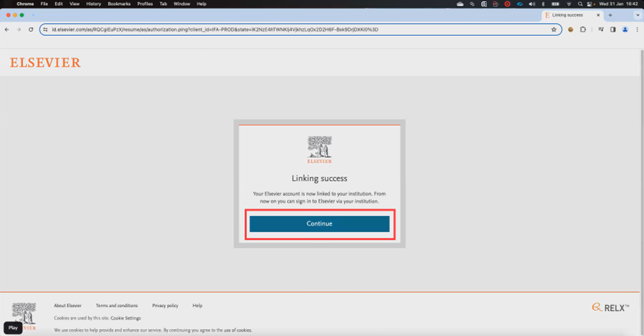The width and height of the screenshot is (644, 336).
Task: Go back with the browser back arrow
Action: click(7, 30)
